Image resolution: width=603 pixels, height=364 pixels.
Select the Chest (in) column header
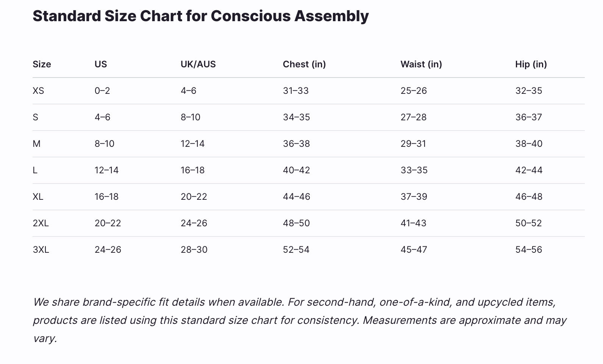(304, 64)
